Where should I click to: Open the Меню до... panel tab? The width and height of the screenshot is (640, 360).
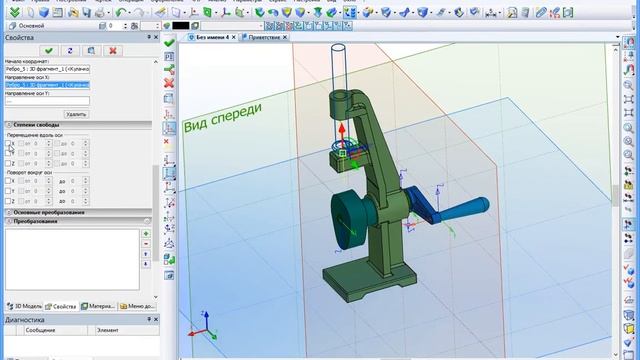[137, 306]
